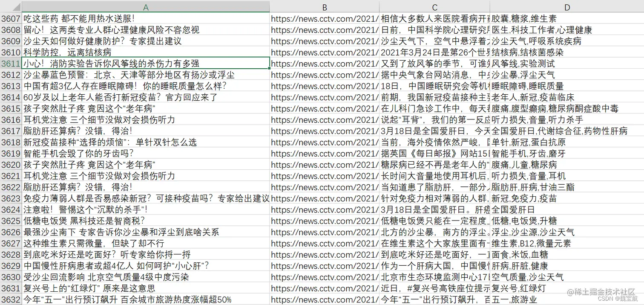Select keywords cell '睡眠障碍,睡眠质量'
644x305 pixels.
567,86
